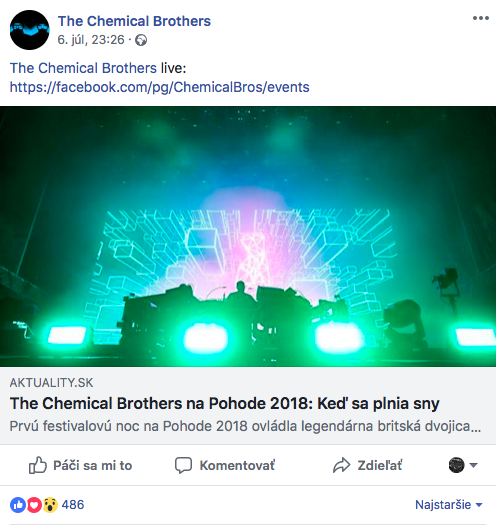This screenshot has width=496, height=525.
Task: Click the thumbs-up Like icon
Action: tap(38, 465)
